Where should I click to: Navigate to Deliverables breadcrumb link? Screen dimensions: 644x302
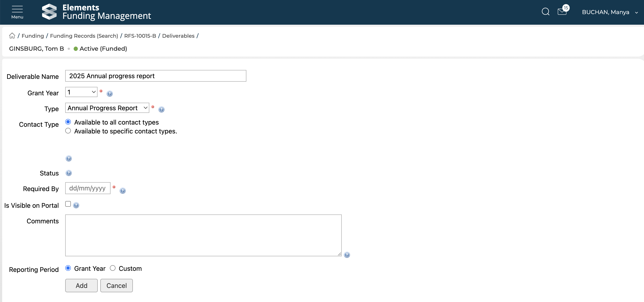[x=178, y=36]
